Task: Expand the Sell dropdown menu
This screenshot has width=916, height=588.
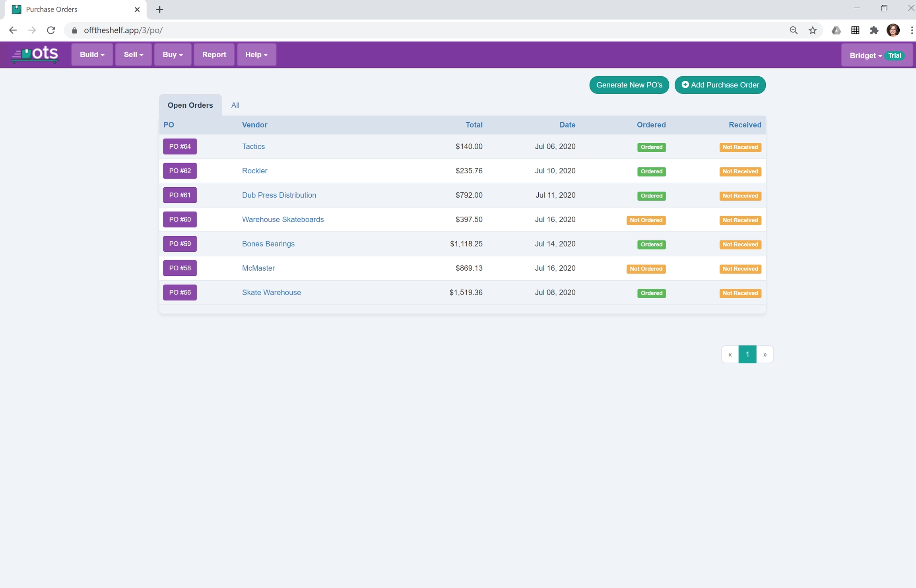Action: (133, 54)
